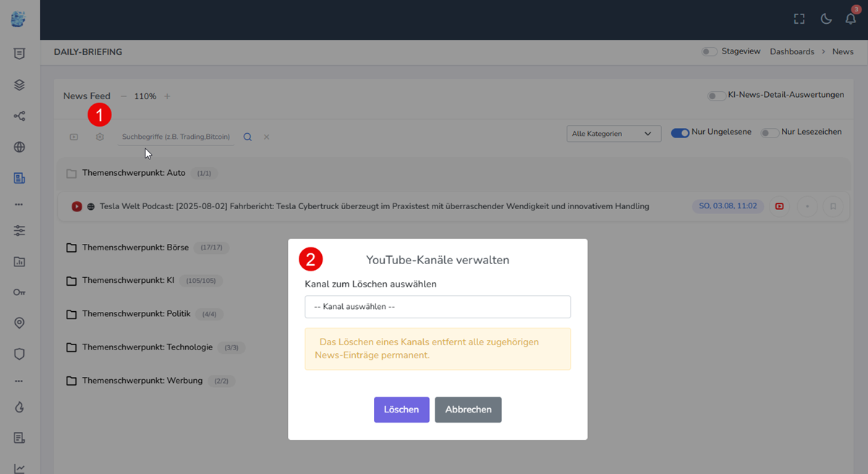Clear search with the X icon
The image size is (868, 474).
click(x=266, y=137)
